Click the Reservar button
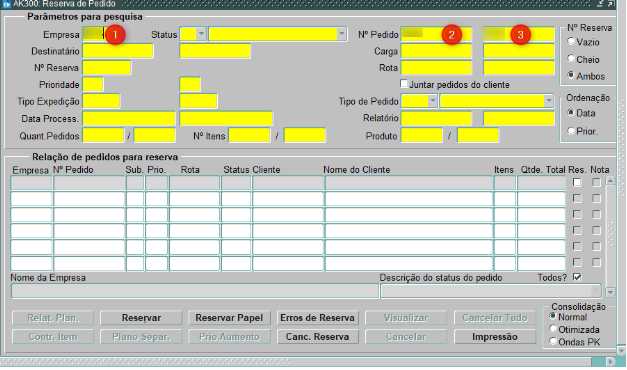The height and width of the screenshot is (370, 627). (x=141, y=318)
